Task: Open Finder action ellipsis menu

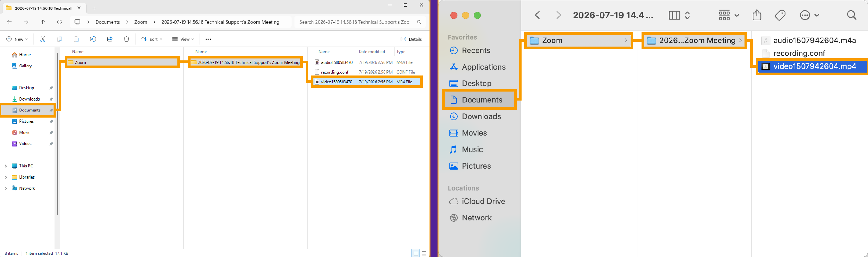Action: (x=810, y=15)
